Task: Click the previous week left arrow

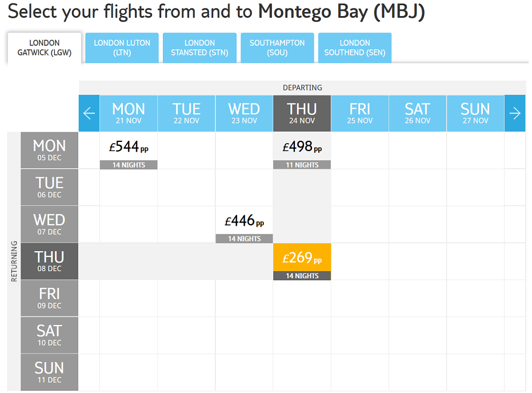Action: [x=89, y=113]
